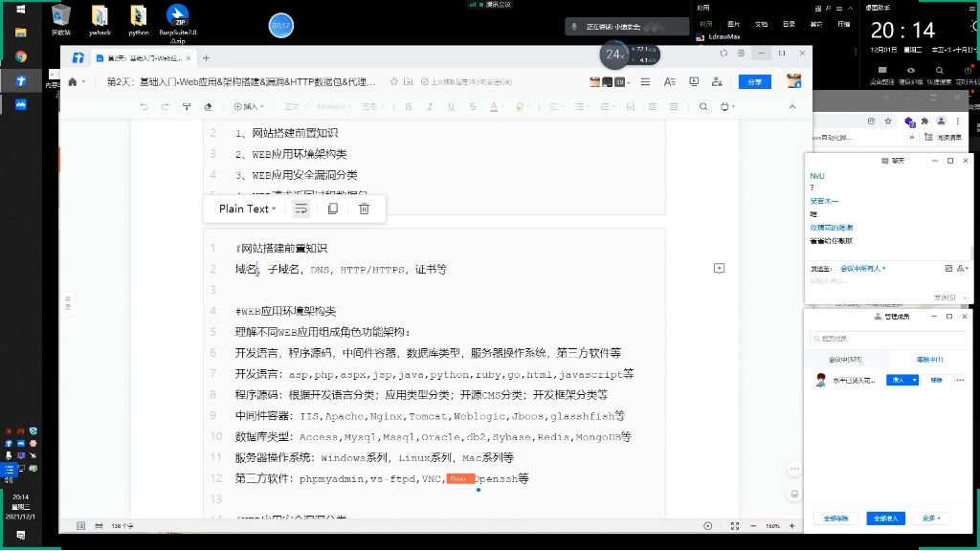
Task: Open the python folder on desktop
Action: point(138,20)
